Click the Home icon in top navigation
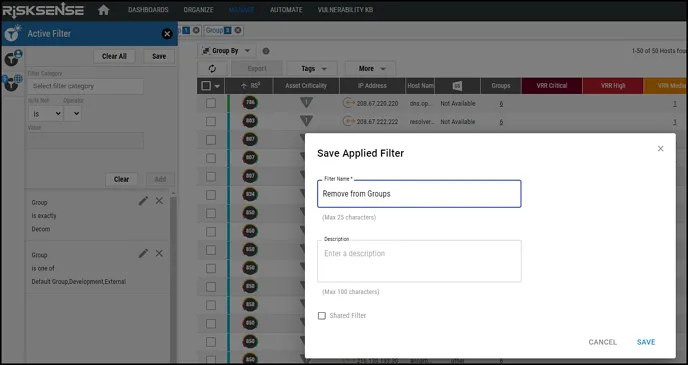688x365 pixels. coord(104,10)
